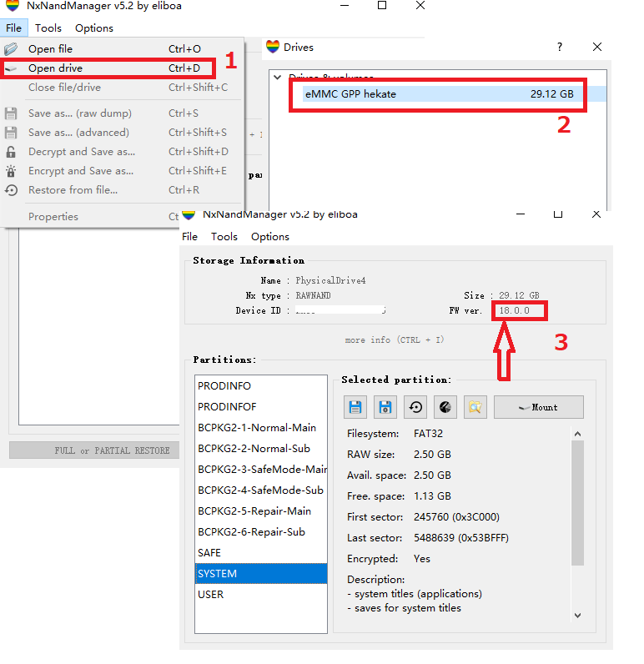Select BCPKG2-1-Normal-Main partition
The height and width of the screenshot is (664, 644).
point(261,428)
